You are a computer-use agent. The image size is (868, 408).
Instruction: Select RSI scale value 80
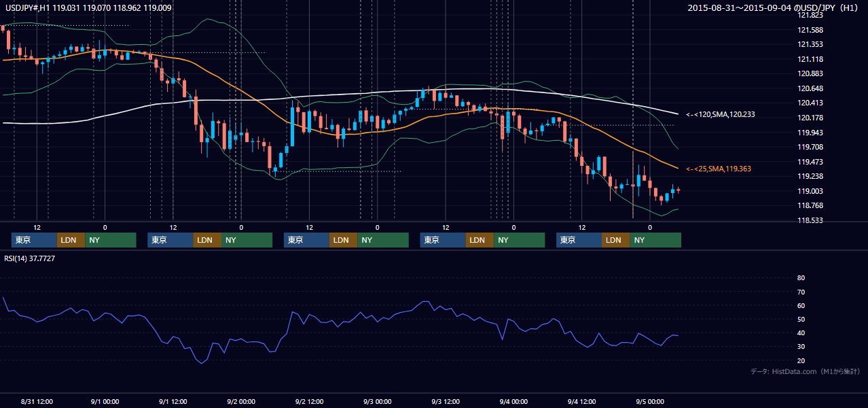(x=801, y=278)
